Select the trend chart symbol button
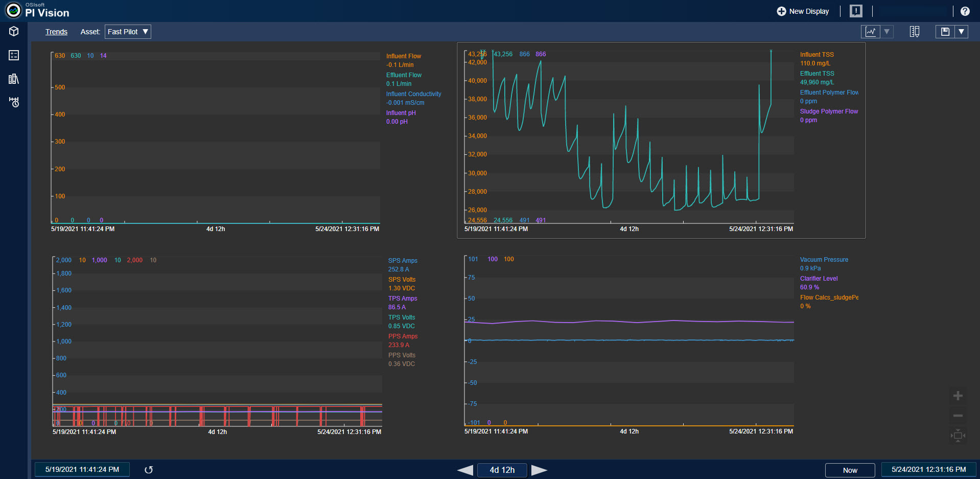Viewport: 980px width, 479px height. (x=871, y=32)
